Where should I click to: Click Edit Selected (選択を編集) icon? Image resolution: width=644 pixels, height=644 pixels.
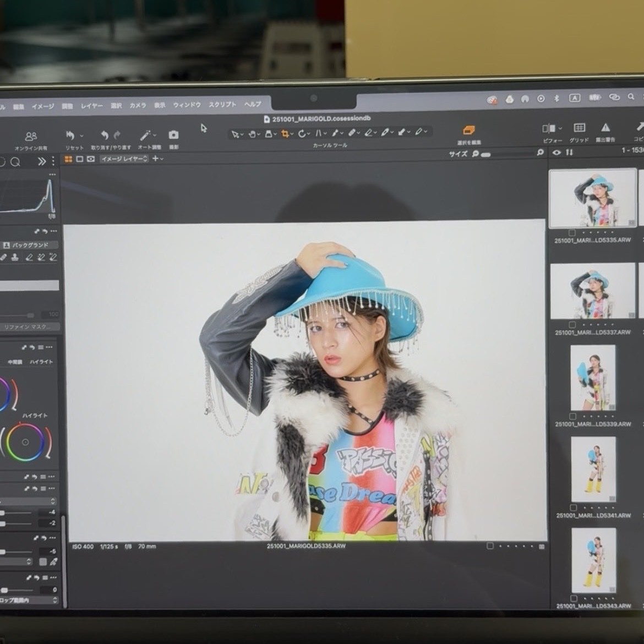tap(468, 131)
